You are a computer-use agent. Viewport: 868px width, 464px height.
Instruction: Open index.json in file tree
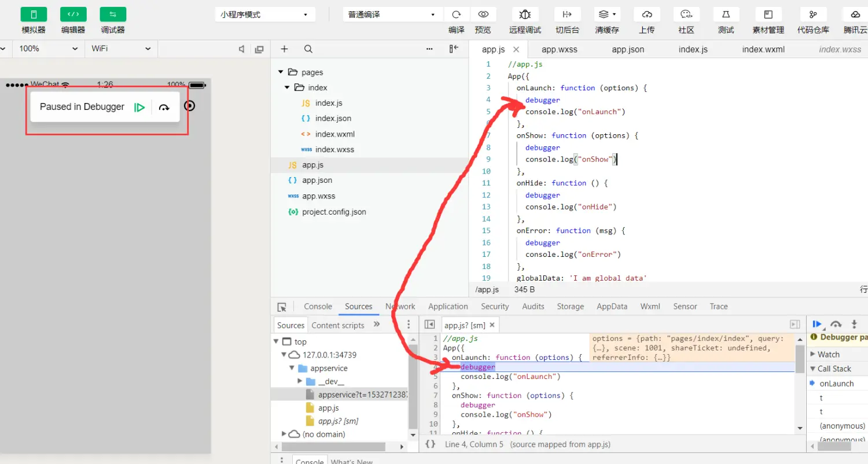tap(333, 118)
